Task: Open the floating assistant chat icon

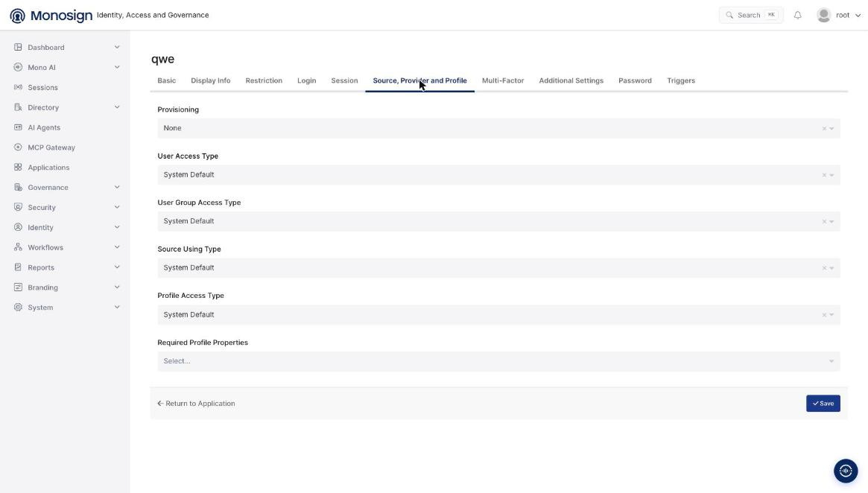Action: click(846, 471)
